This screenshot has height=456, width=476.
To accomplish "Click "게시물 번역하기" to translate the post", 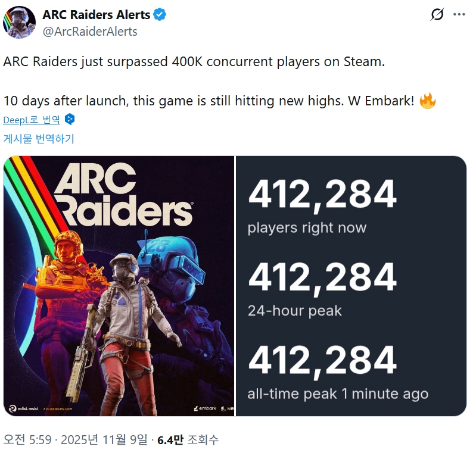I will (x=39, y=138).
